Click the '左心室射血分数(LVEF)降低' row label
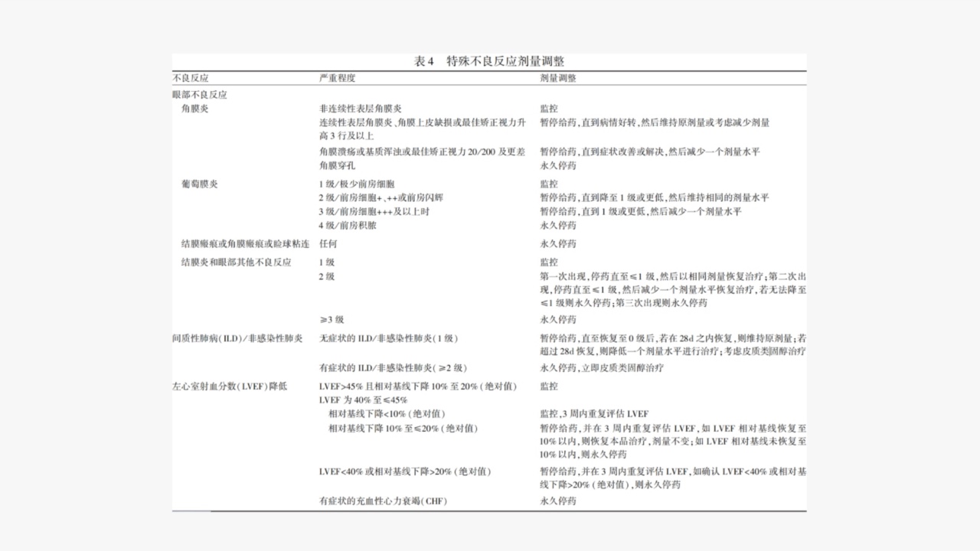Image resolution: width=980 pixels, height=551 pixels. (x=230, y=386)
